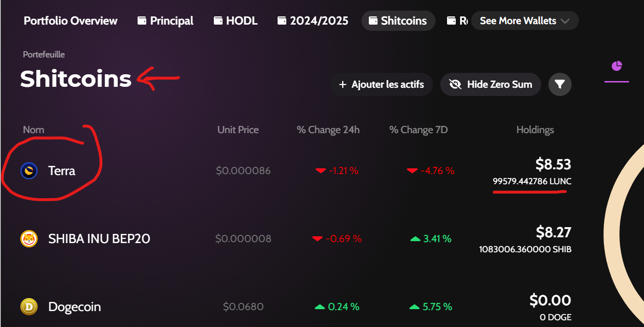The image size is (644, 327).
Task: Switch to Portfolio Overview tab
Action: 70,21
